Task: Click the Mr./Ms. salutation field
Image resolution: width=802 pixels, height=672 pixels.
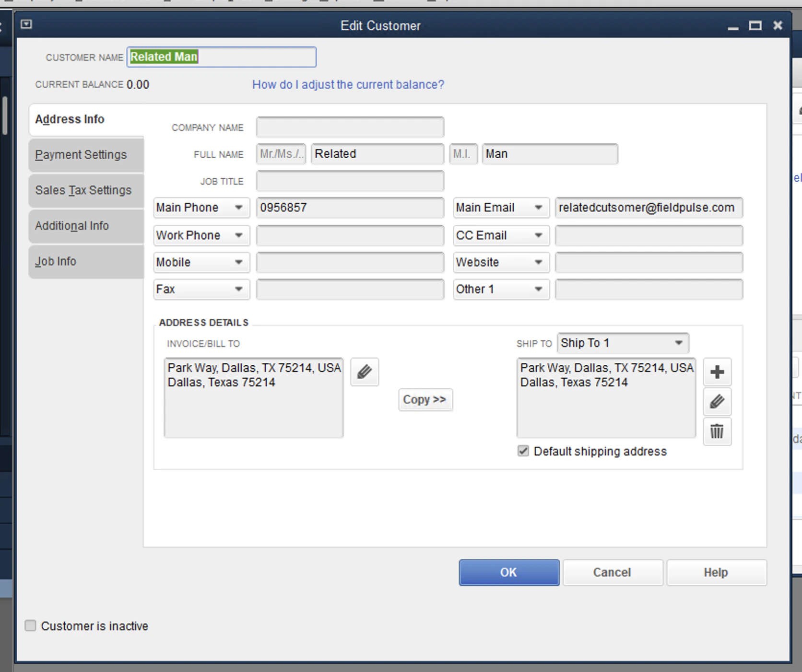Action: (x=281, y=154)
